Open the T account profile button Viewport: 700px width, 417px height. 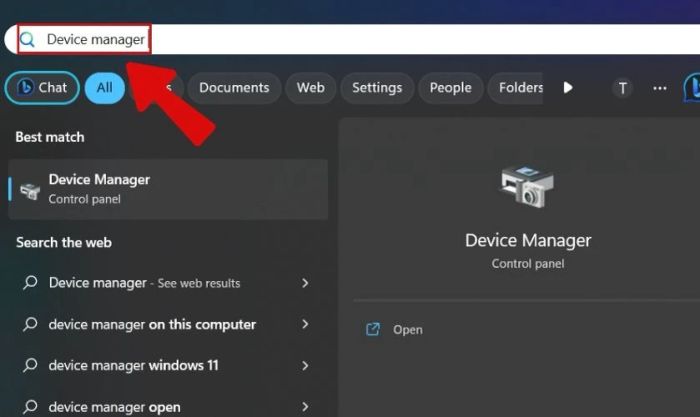[622, 88]
